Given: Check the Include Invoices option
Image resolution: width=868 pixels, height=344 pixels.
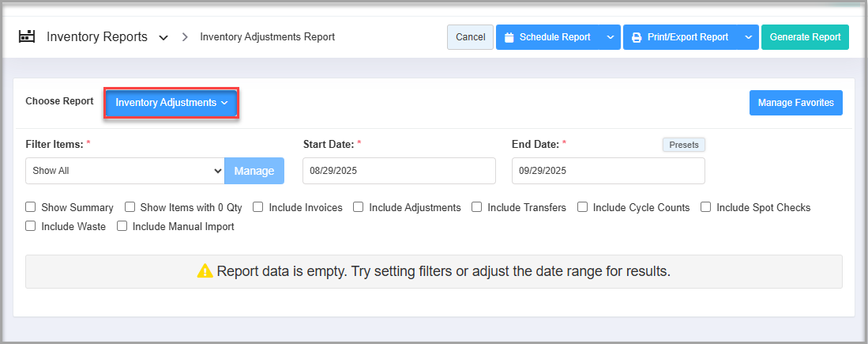Looking at the screenshot, I should pos(258,207).
